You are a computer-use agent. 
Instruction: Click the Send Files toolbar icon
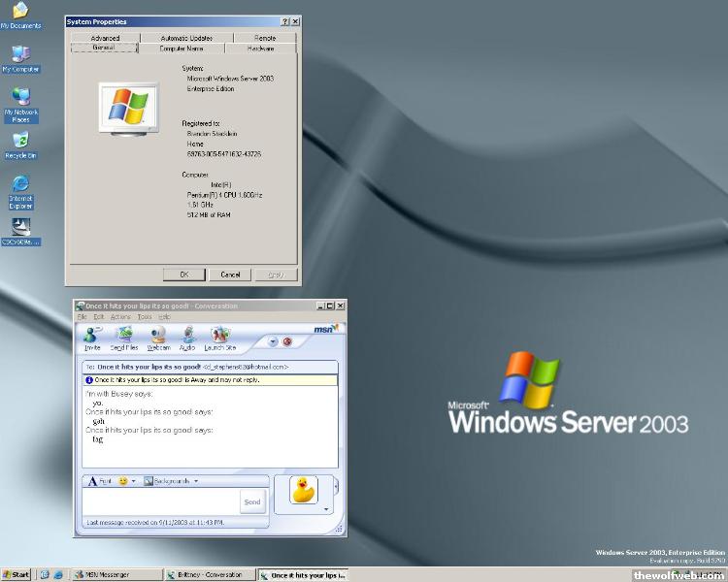[124, 337]
